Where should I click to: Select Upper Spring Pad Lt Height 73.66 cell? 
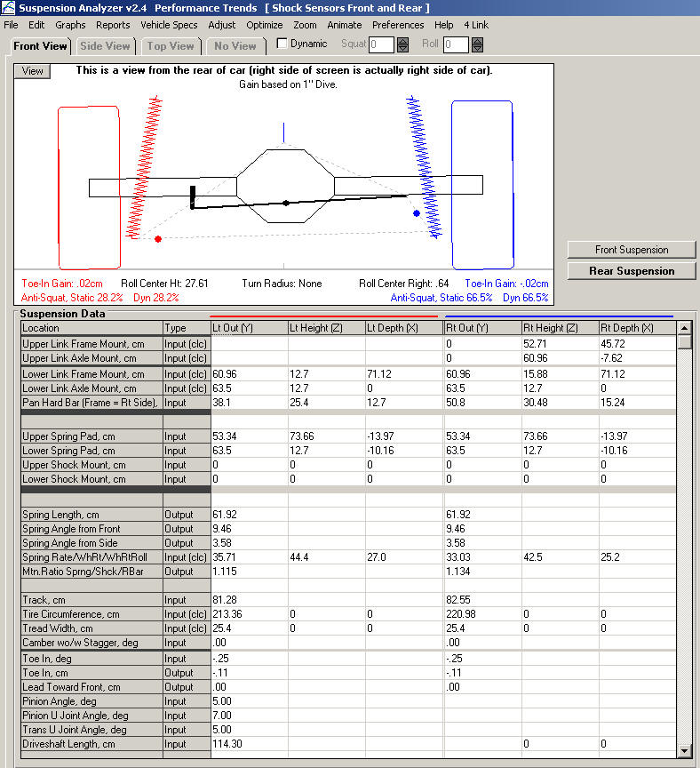point(327,436)
